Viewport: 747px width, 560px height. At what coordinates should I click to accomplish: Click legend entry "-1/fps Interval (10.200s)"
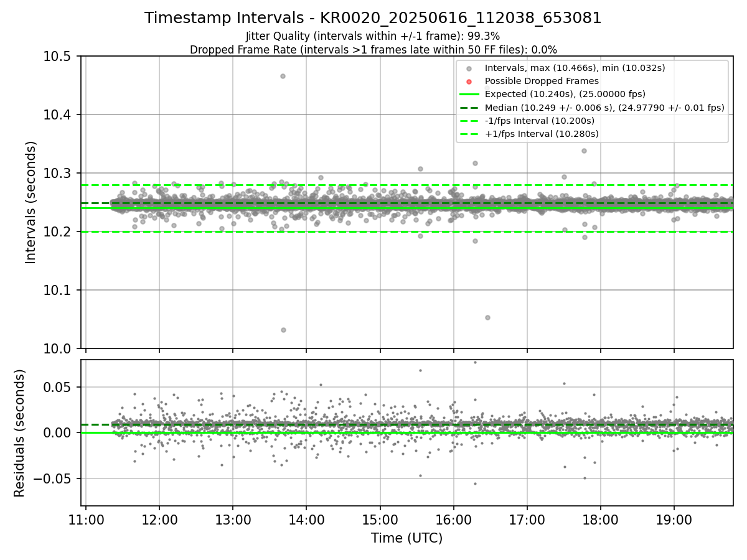(x=540, y=121)
